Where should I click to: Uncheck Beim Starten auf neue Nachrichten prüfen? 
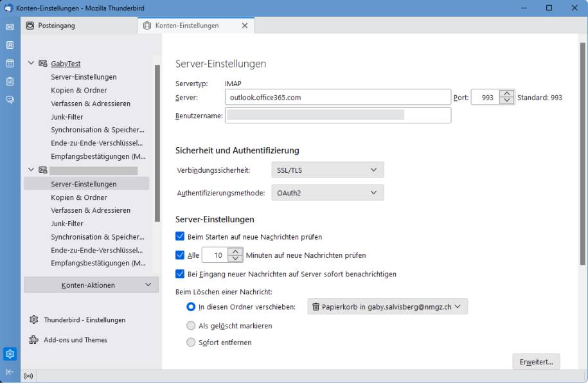(181, 237)
